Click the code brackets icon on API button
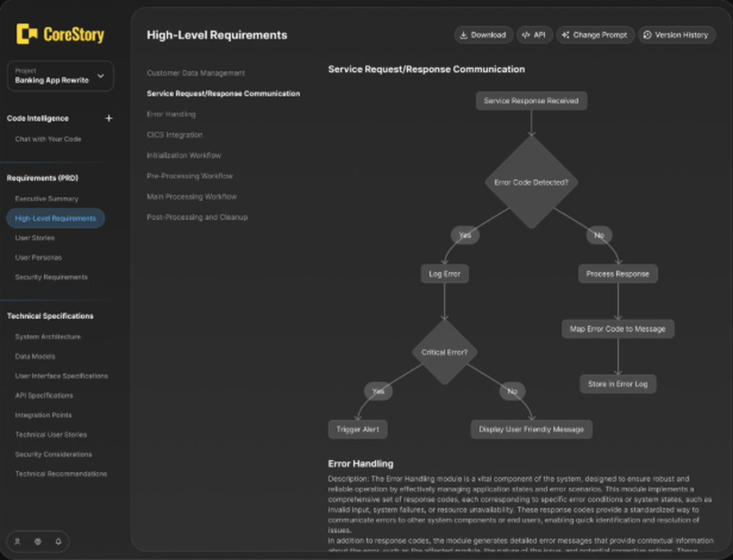The width and height of the screenshot is (733, 560). tap(525, 34)
